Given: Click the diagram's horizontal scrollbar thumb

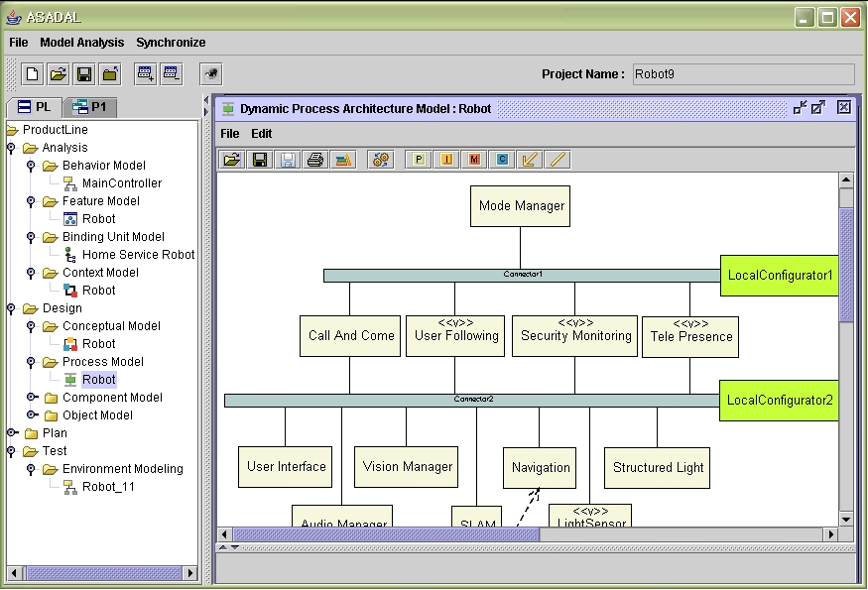Looking at the screenshot, I should click(x=385, y=534).
